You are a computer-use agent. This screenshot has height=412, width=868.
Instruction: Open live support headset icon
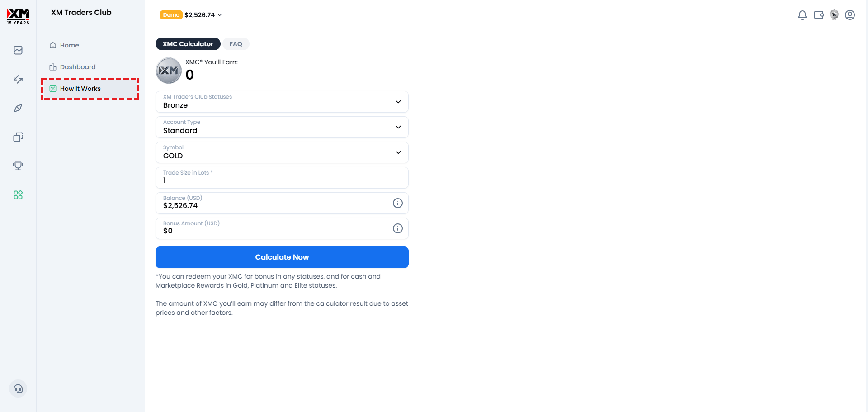[x=18, y=388]
